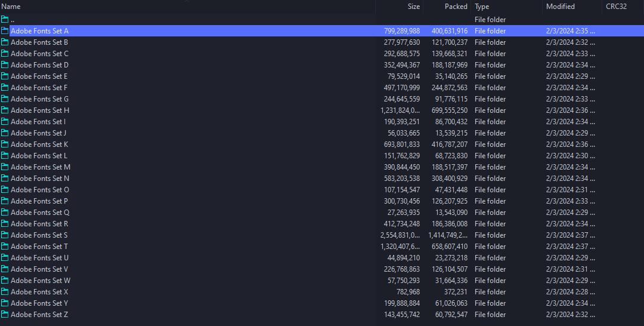This screenshot has width=644, height=326.
Task: Click folder icon of Adobe Fonts Set W
Action: tap(5, 281)
